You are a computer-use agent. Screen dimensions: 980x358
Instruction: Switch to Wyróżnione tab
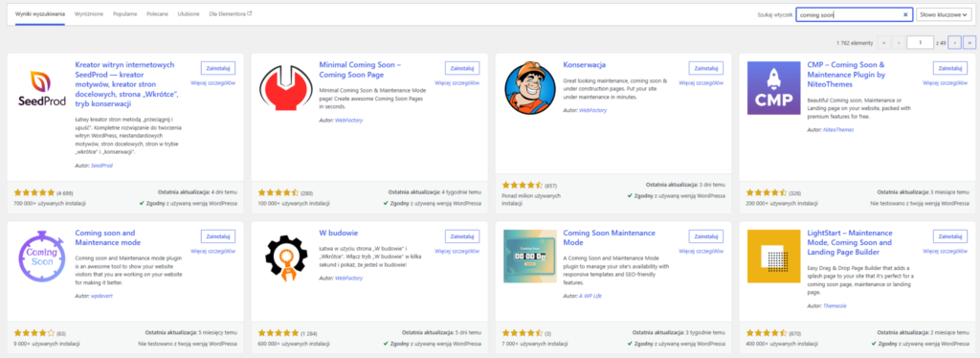click(89, 13)
